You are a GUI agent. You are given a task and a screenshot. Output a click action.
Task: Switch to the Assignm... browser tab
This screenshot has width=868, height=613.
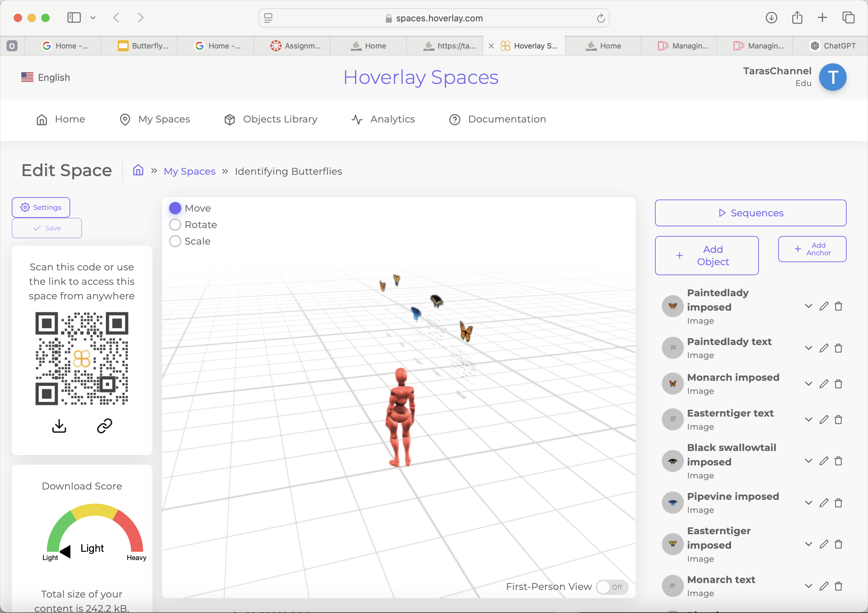pyautogui.click(x=292, y=46)
